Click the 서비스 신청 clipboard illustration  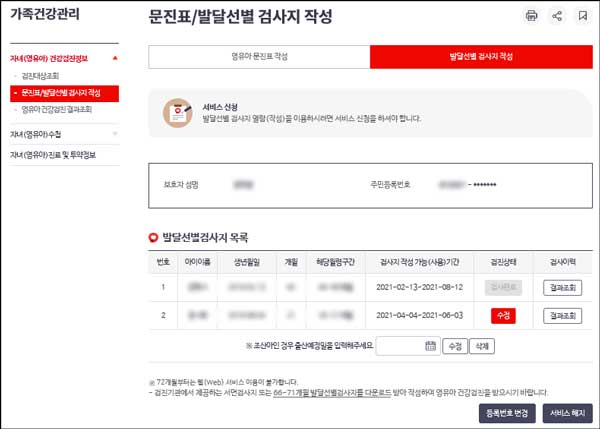pyautogui.click(x=178, y=113)
